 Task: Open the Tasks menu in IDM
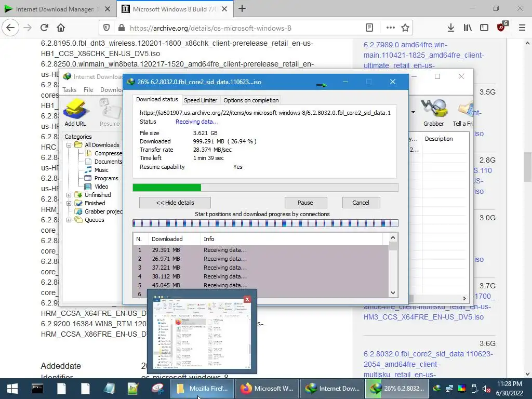click(70, 90)
